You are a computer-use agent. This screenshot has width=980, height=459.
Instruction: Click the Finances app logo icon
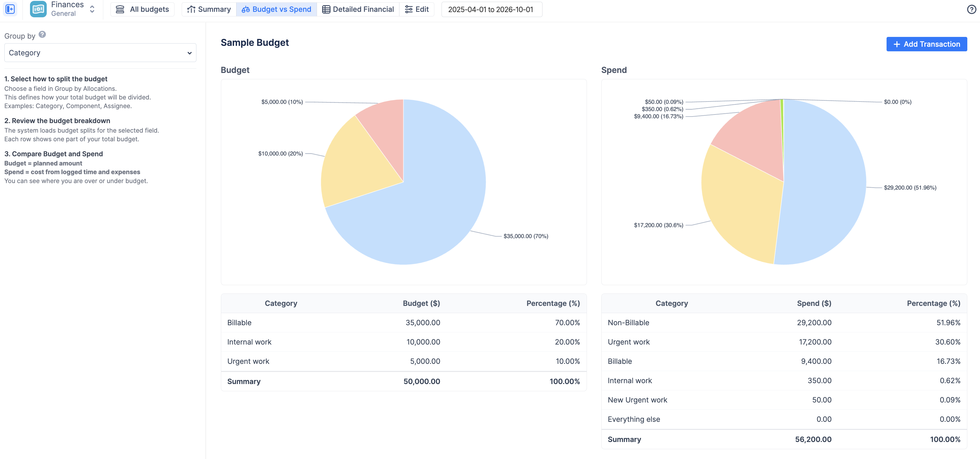point(38,9)
